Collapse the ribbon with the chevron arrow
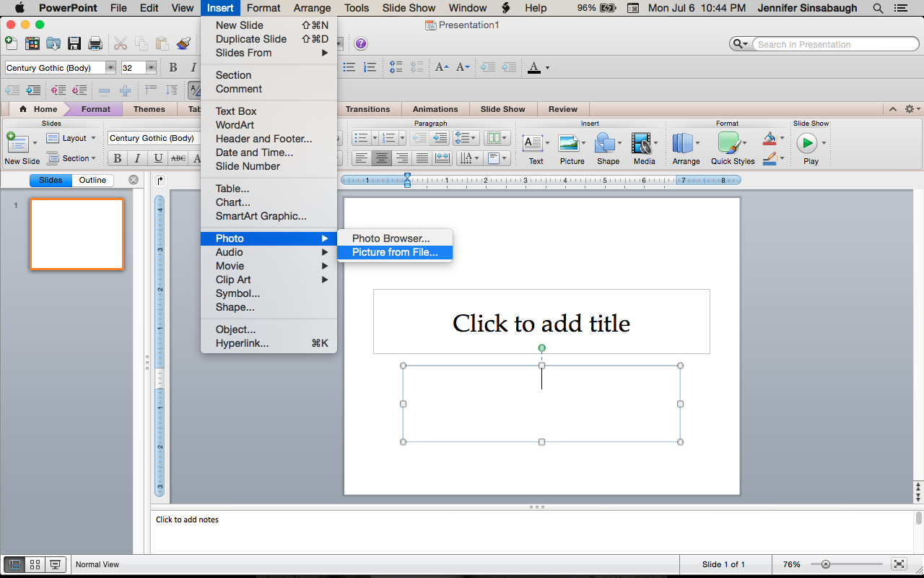 point(893,109)
